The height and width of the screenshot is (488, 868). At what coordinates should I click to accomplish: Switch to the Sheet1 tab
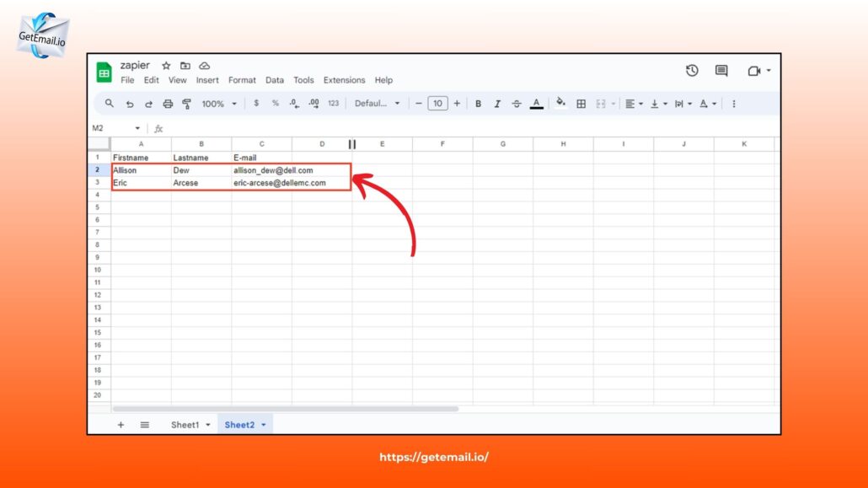[184, 424]
